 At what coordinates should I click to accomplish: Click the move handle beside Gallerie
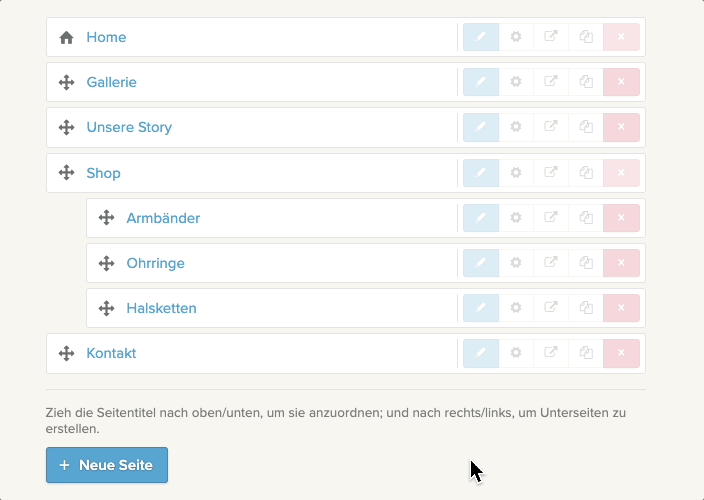click(66, 82)
